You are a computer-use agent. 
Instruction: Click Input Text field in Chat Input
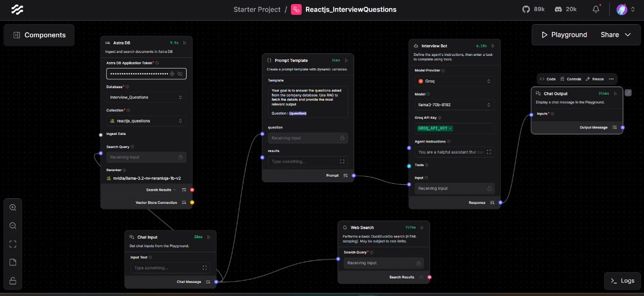(170, 268)
